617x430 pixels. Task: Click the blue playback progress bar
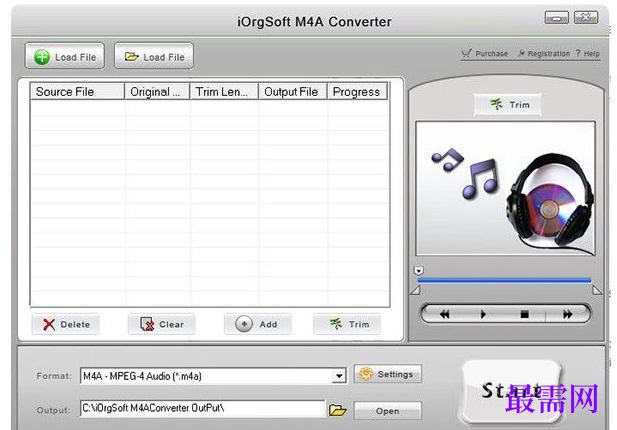(504, 281)
